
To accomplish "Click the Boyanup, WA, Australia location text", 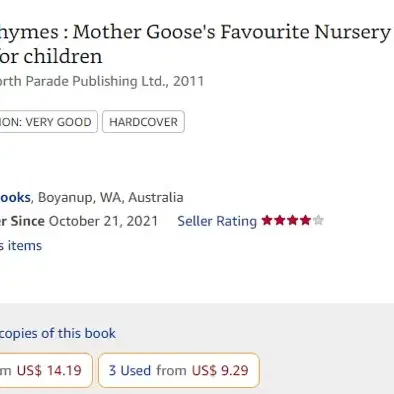I will coord(111,197).
